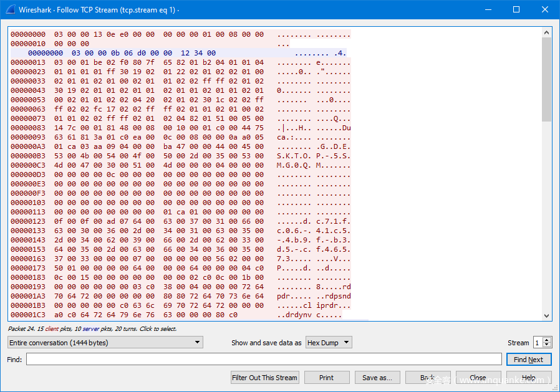Image resolution: width=560 pixels, height=392 pixels.
Task: Click the row at offset 00000123
Action: (180, 221)
